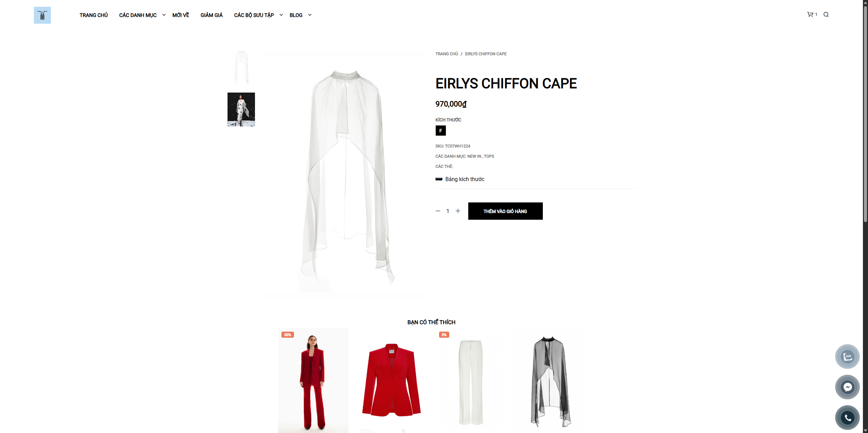
Task: Select size F option
Action: (440, 131)
